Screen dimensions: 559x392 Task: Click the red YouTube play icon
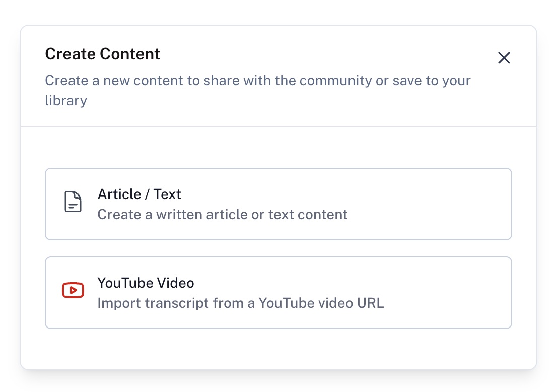pos(73,290)
